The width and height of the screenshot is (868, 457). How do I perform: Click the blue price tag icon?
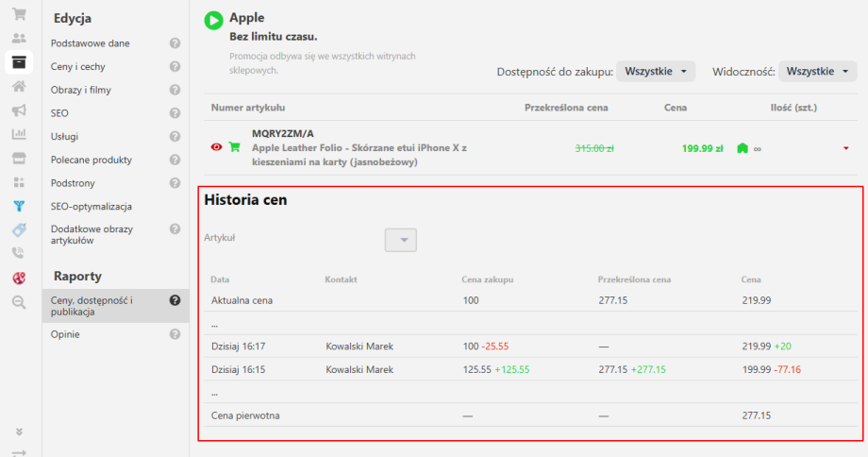(x=19, y=229)
